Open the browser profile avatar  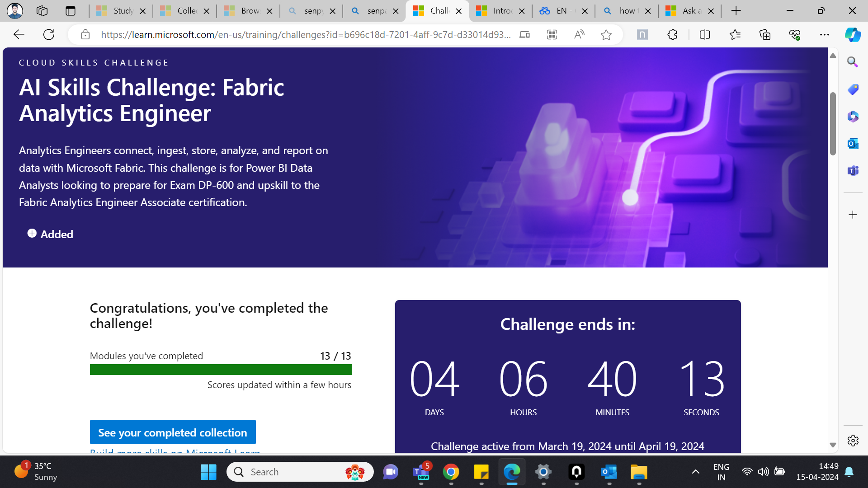pos(15,11)
